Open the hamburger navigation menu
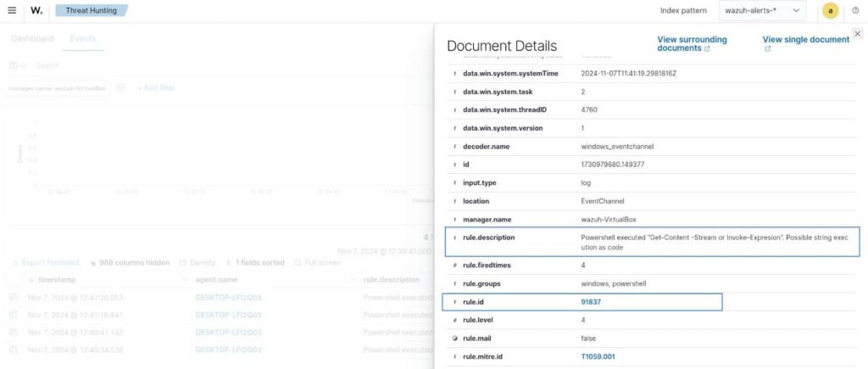The image size is (868, 369). pyautogui.click(x=11, y=10)
